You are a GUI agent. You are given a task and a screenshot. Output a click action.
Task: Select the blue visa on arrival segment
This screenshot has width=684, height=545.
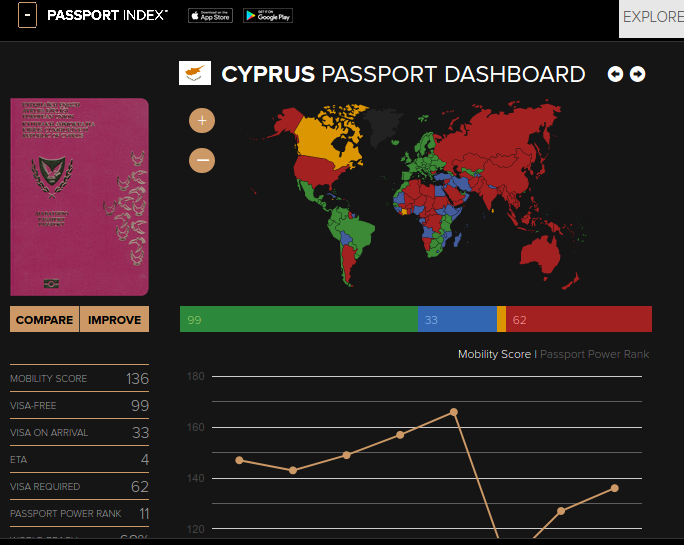point(456,319)
